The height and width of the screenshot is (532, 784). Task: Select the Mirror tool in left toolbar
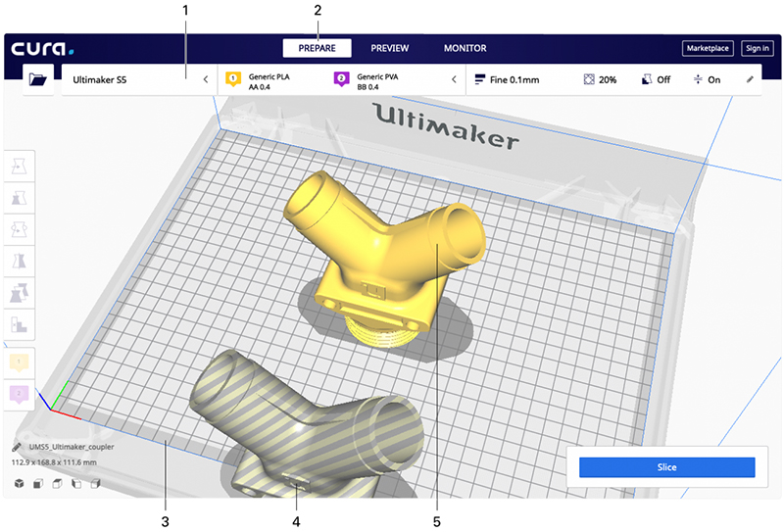(20, 261)
